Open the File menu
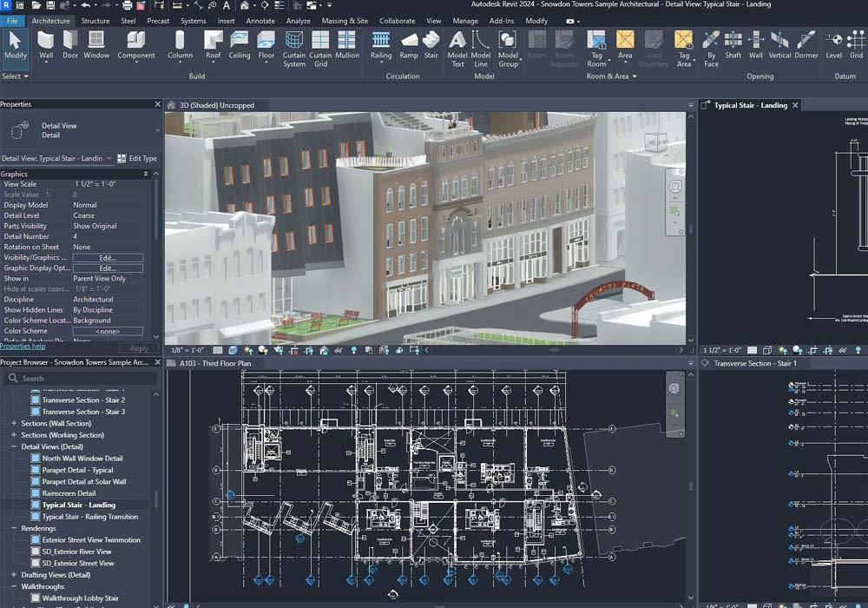The height and width of the screenshot is (608, 868). [x=12, y=21]
